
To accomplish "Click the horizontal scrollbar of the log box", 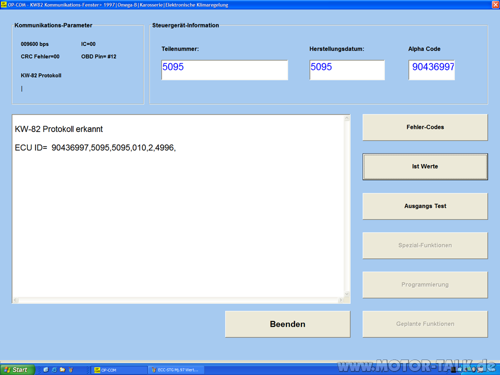I will [x=178, y=300].
